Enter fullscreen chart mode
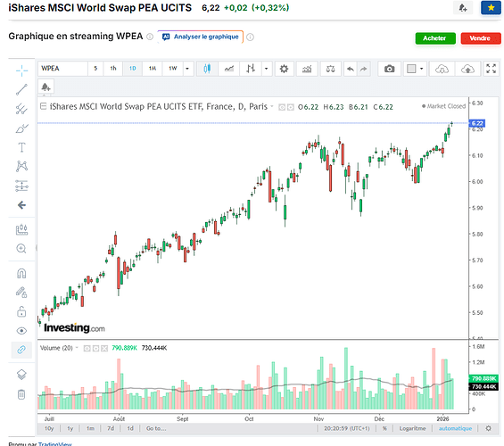This screenshot has height=446, width=504. [491, 69]
